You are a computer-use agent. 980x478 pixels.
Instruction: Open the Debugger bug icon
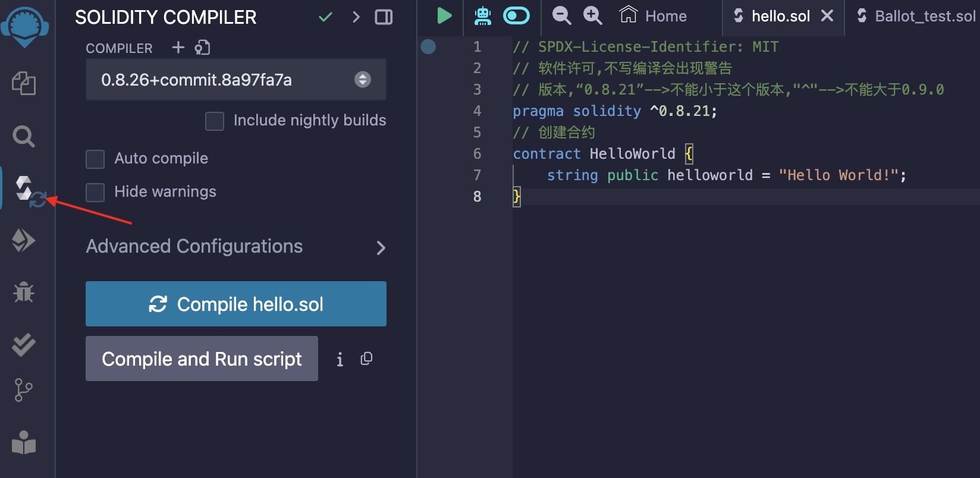tap(24, 292)
